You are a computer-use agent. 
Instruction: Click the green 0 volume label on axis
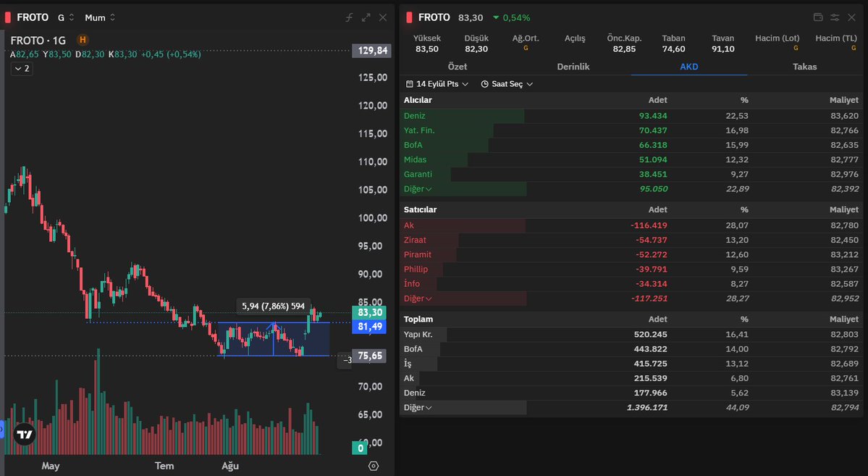[x=360, y=448]
